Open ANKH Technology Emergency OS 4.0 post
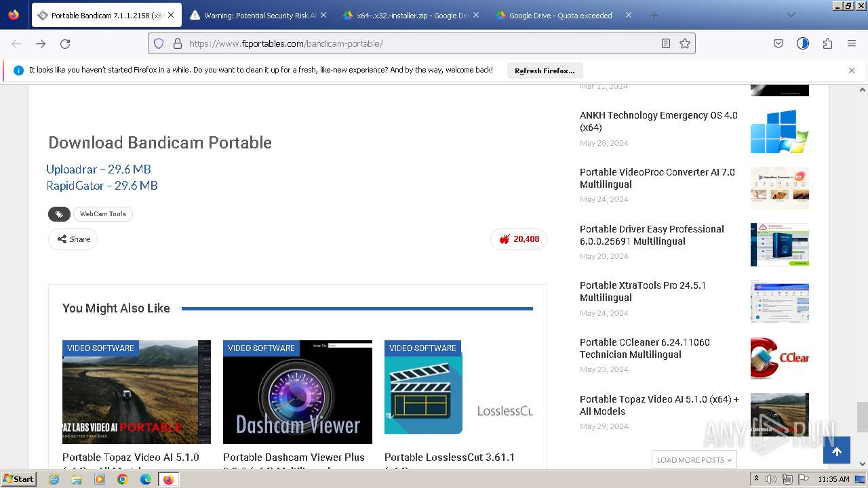This screenshot has height=488, width=868. 658,121
